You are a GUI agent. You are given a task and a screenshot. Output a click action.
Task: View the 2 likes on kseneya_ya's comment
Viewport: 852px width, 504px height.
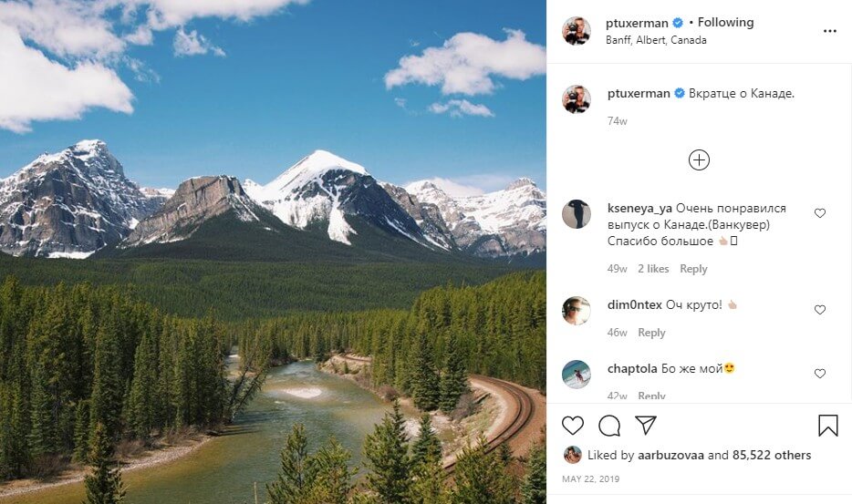click(x=653, y=269)
